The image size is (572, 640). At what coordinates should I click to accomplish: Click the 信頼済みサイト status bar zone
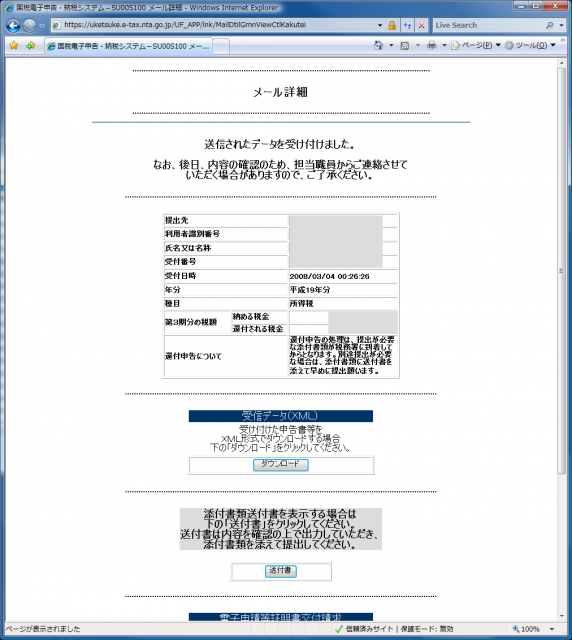coord(394,629)
